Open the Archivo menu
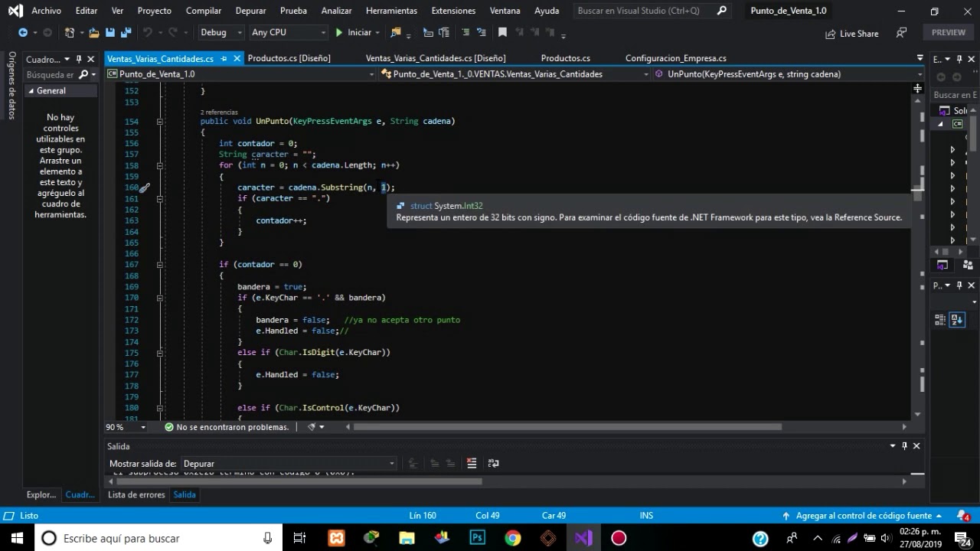980x551 pixels. point(46,11)
